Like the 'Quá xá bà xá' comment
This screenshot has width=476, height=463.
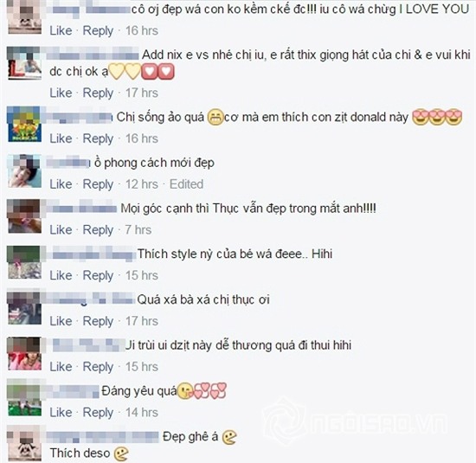click(61, 321)
